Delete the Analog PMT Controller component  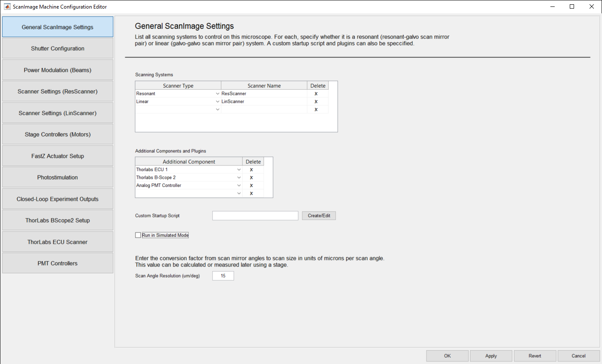251,185
